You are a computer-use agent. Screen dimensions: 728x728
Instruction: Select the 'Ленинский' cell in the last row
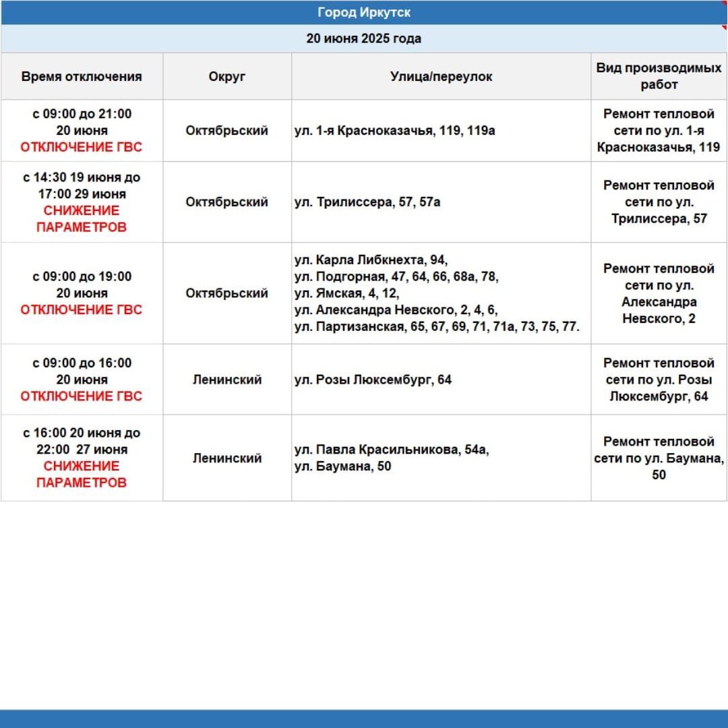click(x=227, y=458)
